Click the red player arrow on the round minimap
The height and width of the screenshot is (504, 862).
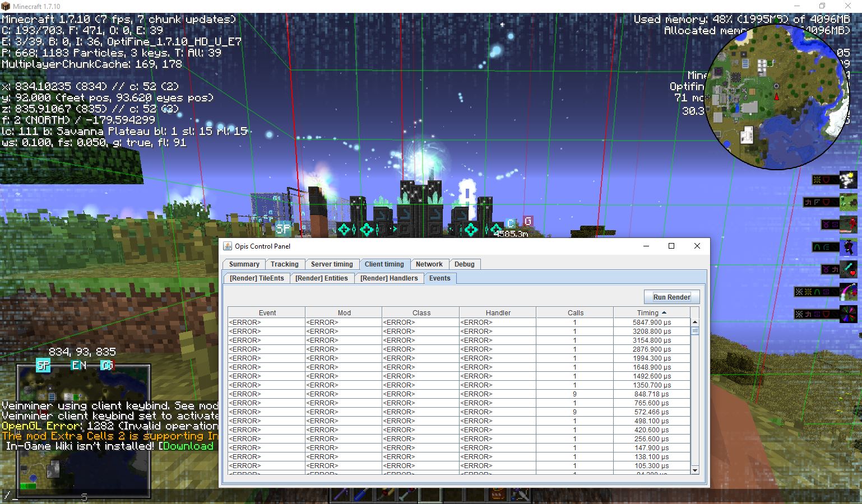[776, 95]
